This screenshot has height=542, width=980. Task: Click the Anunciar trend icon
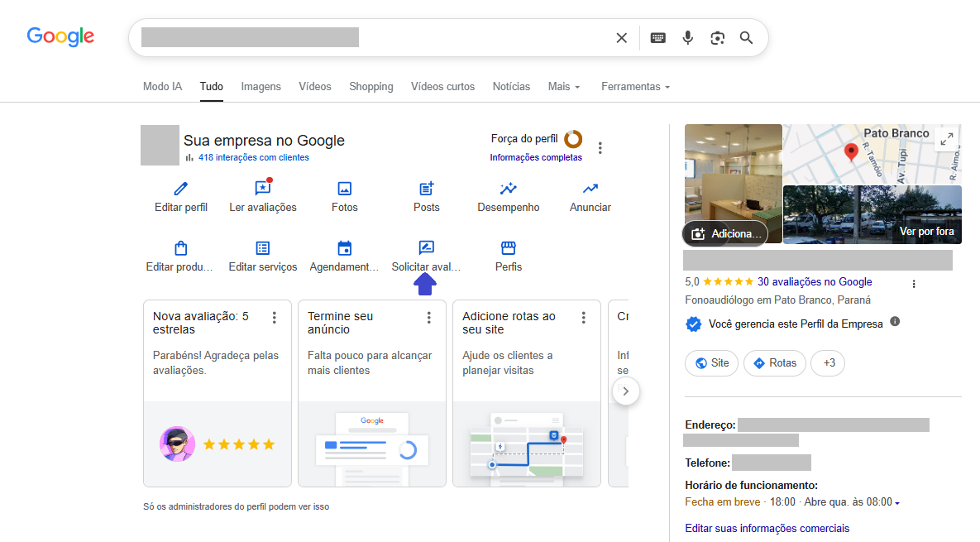tap(590, 188)
